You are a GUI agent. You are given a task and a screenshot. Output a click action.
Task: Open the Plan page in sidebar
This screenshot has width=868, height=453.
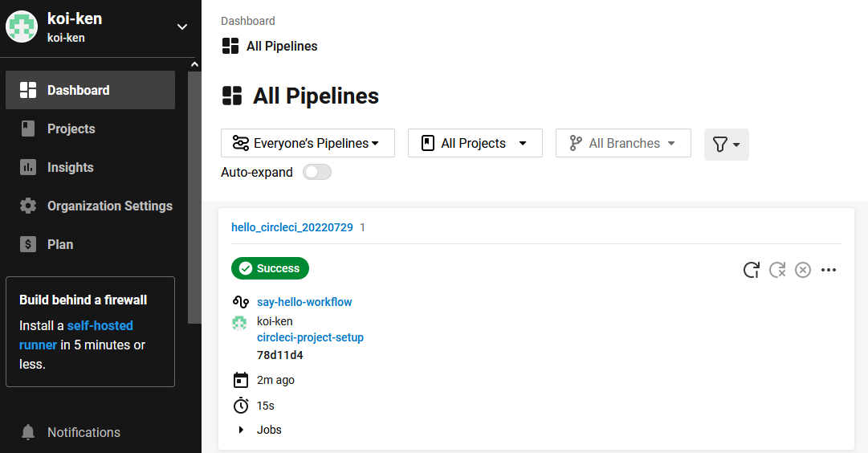pyautogui.click(x=60, y=244)
